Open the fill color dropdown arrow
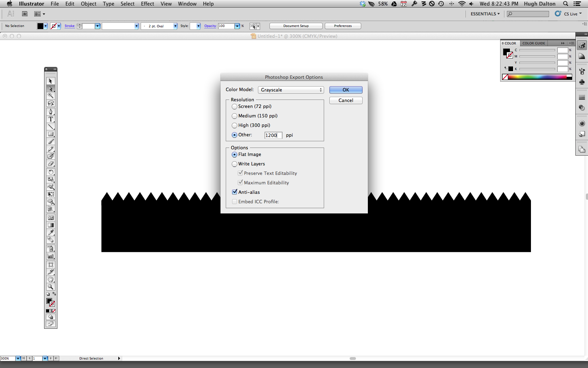The height and width of the screenshot is (368, 588). (x=45, y=26)
